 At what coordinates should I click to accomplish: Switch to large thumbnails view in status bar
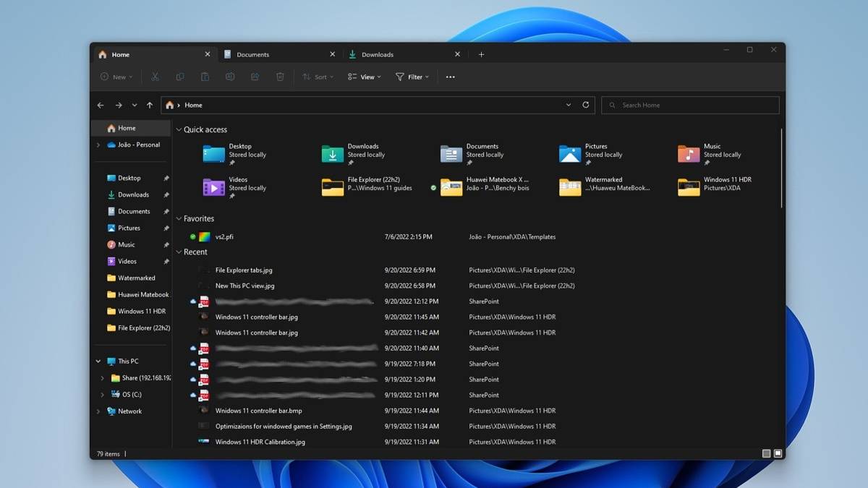pyautogui.click(x=778, y=453)
